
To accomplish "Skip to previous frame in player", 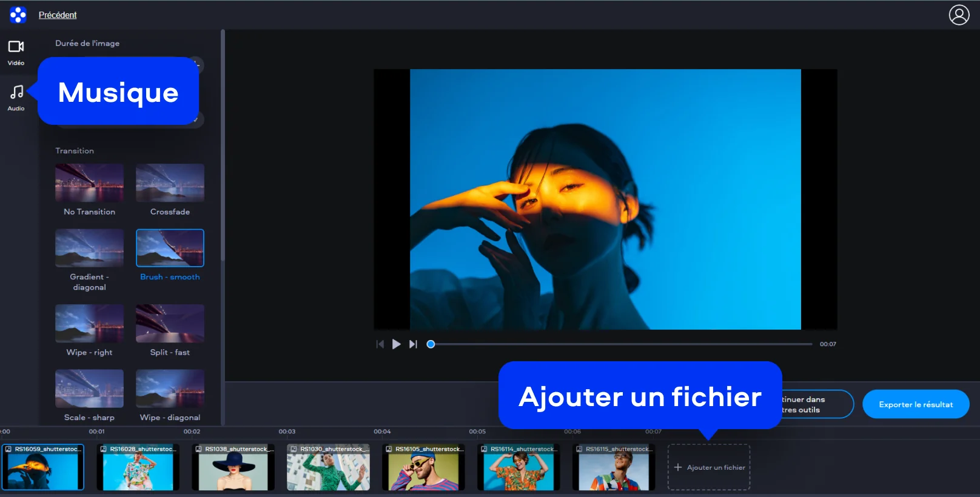I will [380, 344].
